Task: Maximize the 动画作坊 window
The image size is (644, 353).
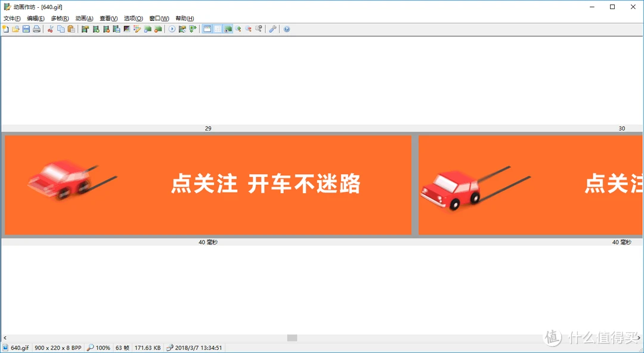Action: point(612,7)
